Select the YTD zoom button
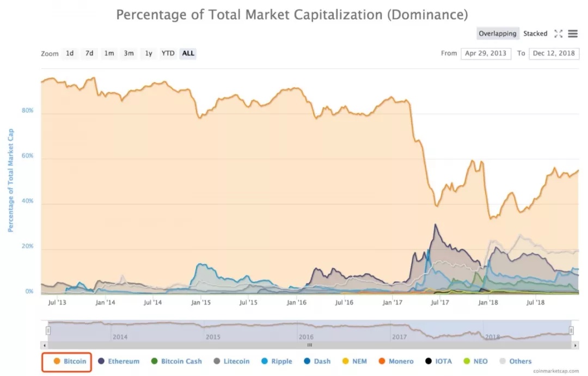The height and width of the screenshot is (376, 588). tap(168, 53)
